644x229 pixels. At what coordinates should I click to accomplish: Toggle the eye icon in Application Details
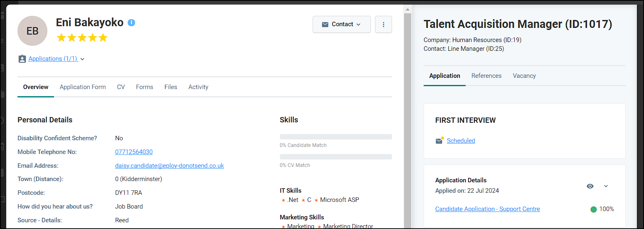tap(590, 186)
